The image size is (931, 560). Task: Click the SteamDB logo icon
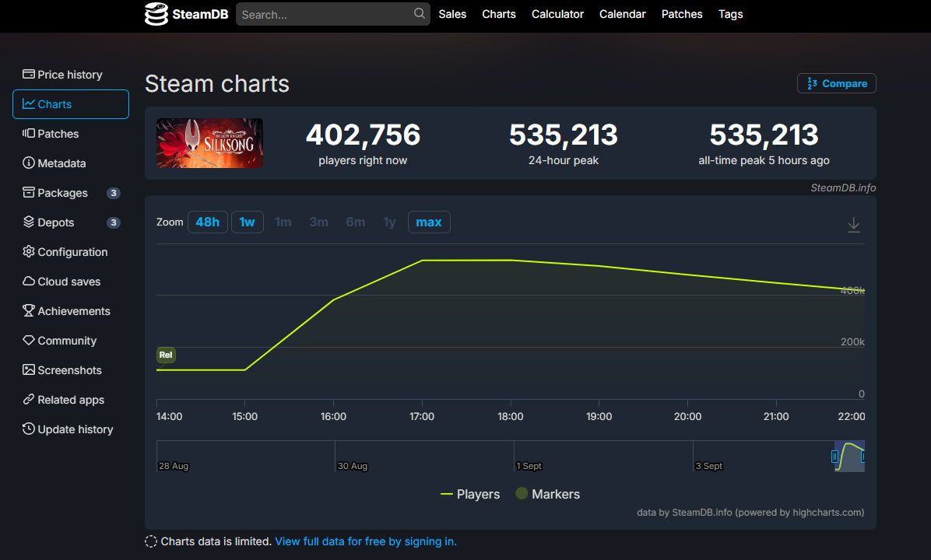156,14
